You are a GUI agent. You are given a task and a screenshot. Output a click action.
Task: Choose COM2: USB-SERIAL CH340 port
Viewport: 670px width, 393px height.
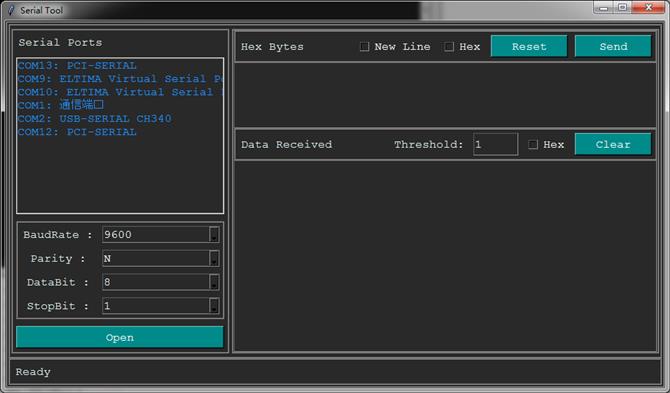(94, 118)
